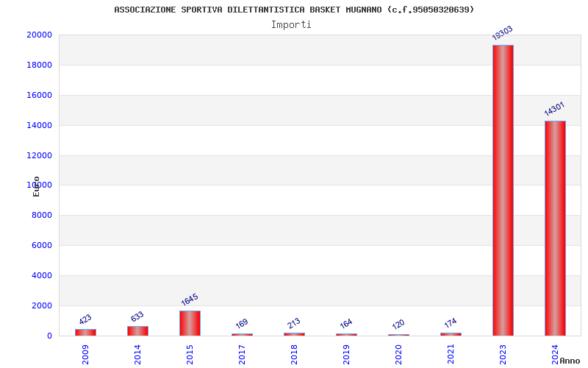Click the value label 174
Image resolution: width=588 pixels, height=368 pixels.
click(x=450, y=322)
